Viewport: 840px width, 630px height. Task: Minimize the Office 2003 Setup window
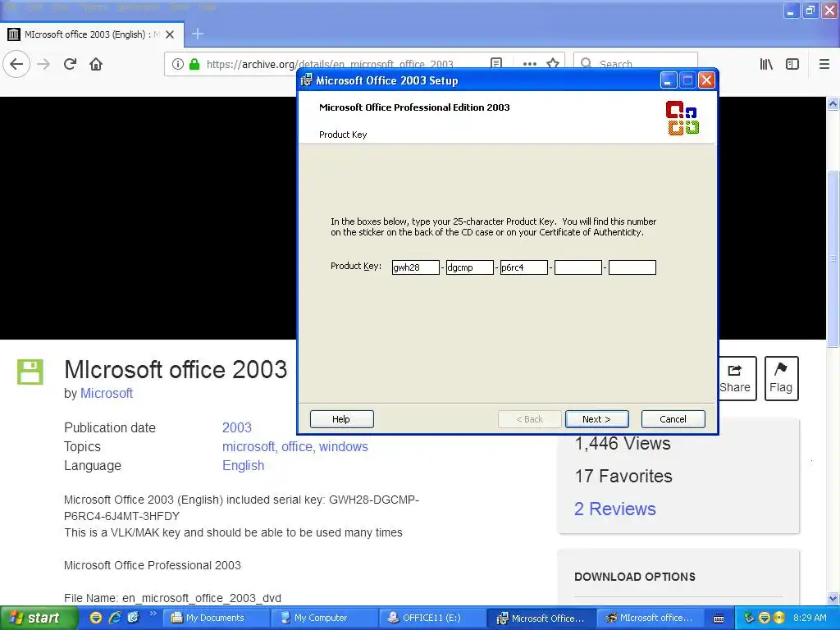pos(668,80)
